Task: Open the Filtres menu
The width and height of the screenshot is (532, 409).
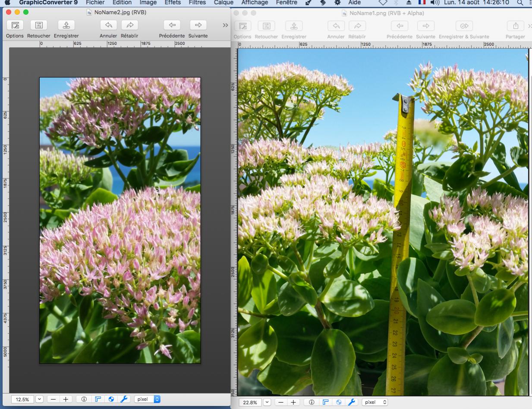Action: (197, 3)
